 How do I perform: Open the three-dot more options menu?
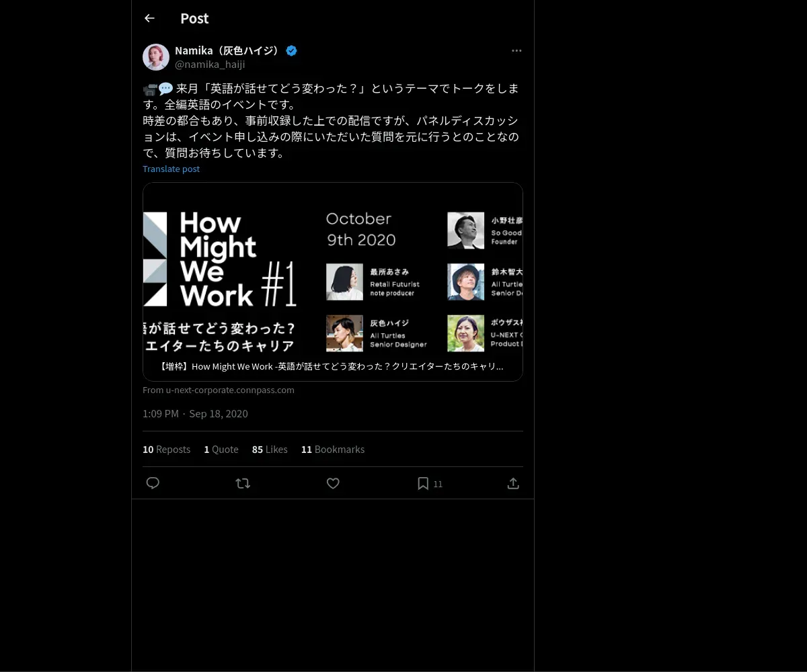[516, 50]
